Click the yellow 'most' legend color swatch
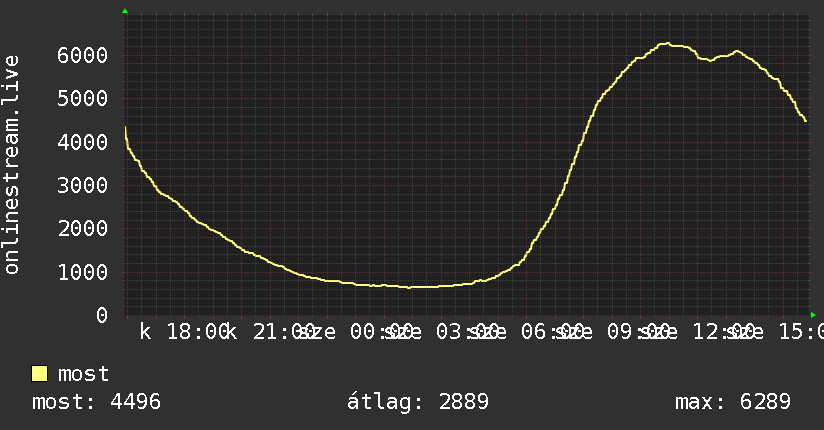 point(39,374)
